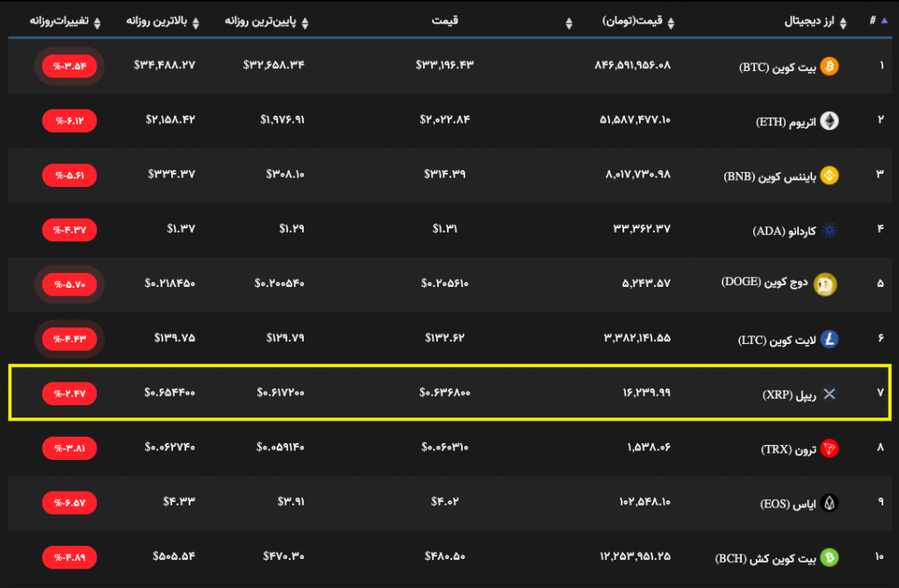Click the EOS daily change badge
Image resolution: width=899 pixels, height=588 pixels.
69,503
